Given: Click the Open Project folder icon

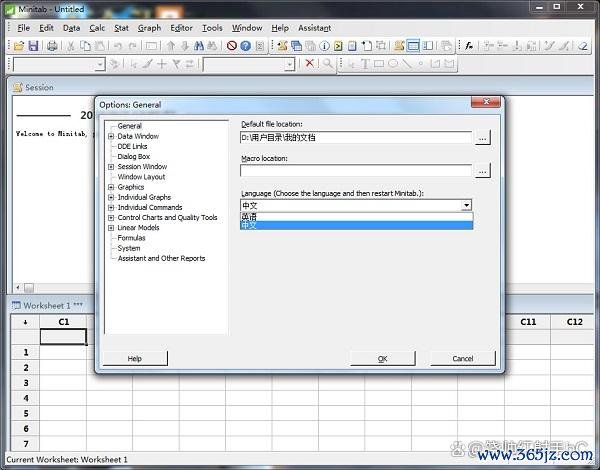Looking at the screenshot, I should 19,46.
